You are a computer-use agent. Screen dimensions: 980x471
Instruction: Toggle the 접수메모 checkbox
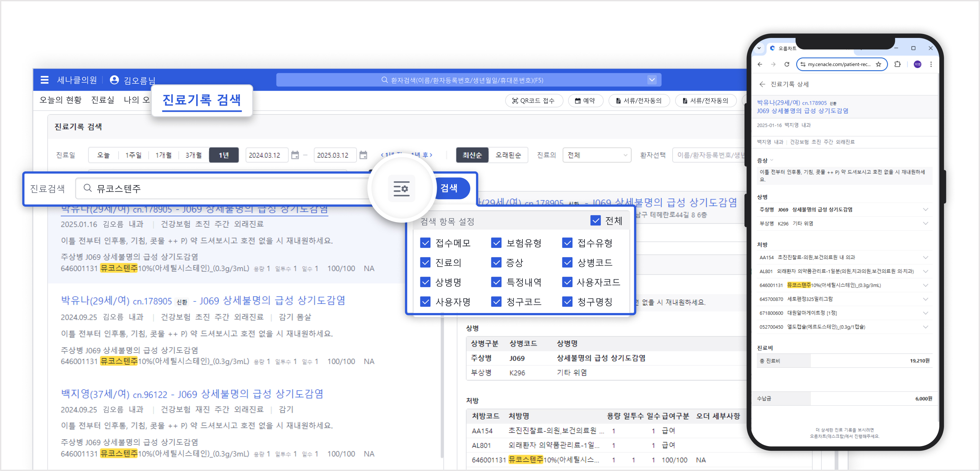click(x=425, y=243)
